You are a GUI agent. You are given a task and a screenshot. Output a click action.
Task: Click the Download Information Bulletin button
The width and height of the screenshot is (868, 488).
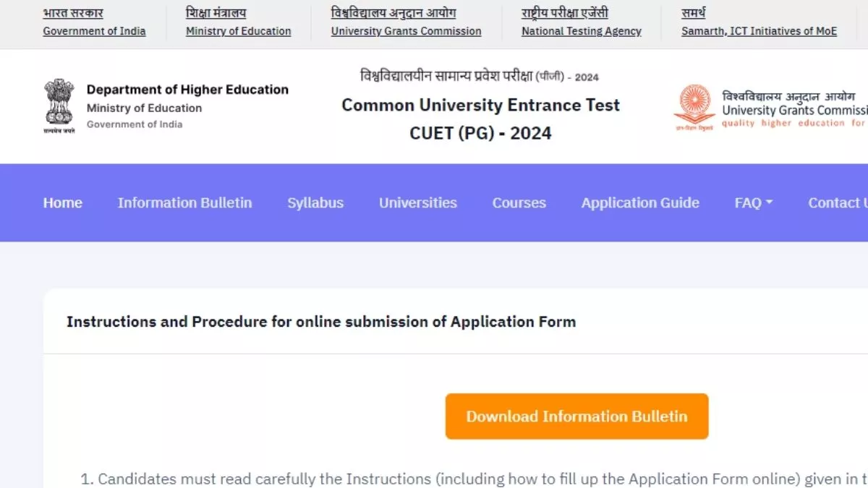(x=576, y=416)
